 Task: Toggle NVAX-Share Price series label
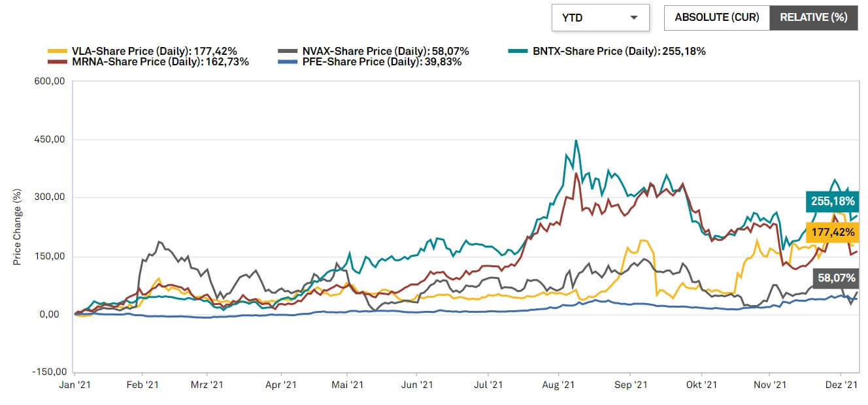tap(386, 51)
